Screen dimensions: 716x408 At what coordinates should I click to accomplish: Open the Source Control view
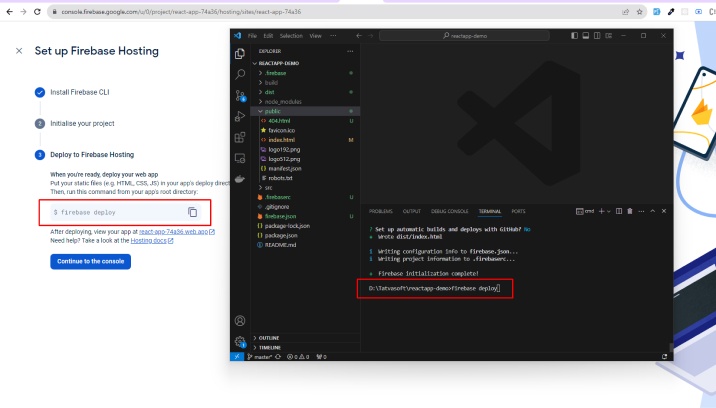click(x=239, y=95)
